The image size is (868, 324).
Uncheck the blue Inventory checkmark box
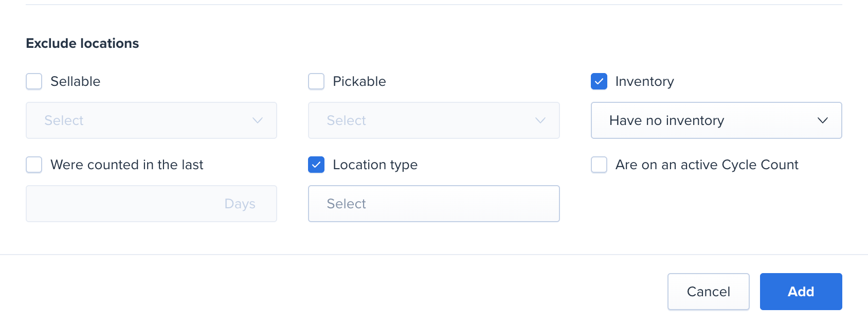click(x=599, y=81)
